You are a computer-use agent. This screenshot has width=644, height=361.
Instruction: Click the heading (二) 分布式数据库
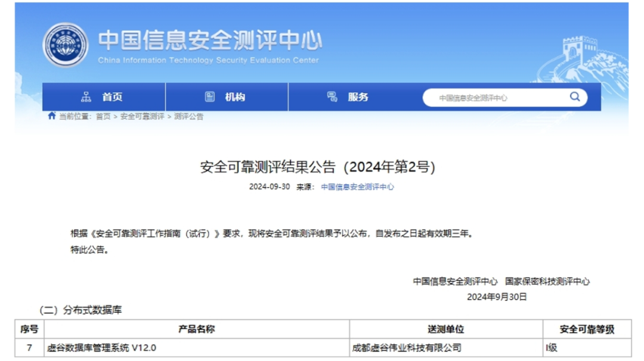click(x=80, y=310)
